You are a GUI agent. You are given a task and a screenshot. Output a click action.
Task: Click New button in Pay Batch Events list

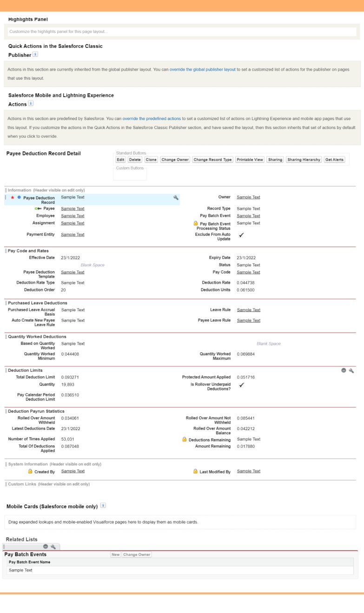point(115,554)
